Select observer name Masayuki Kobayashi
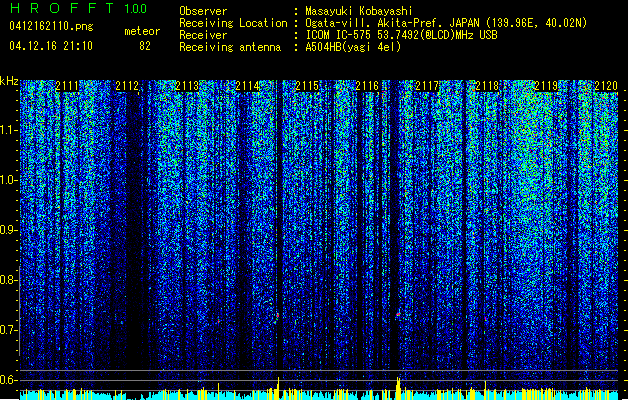Screen dimensions: 629x400 point(359,11)
